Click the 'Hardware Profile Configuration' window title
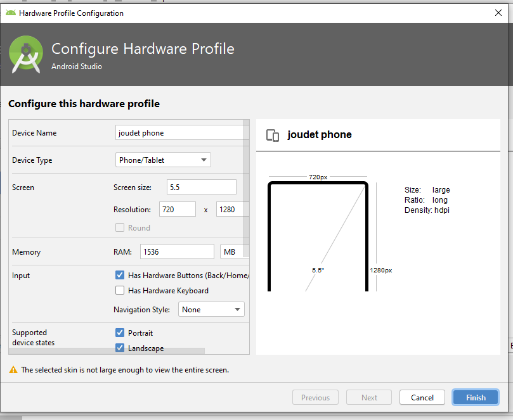Image resolution: width=513 pixels, height=420 pixels. pyautogui.click(x=71, y=13)
